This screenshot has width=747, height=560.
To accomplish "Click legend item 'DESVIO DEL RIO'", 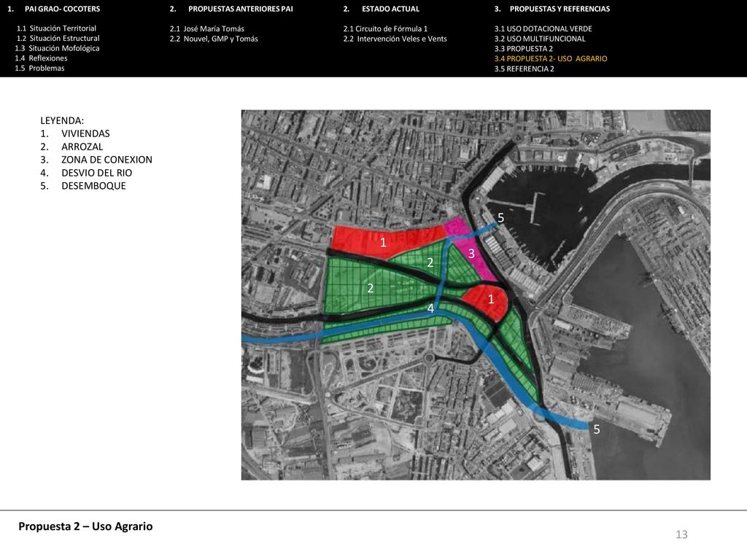I will click(97, 173).
